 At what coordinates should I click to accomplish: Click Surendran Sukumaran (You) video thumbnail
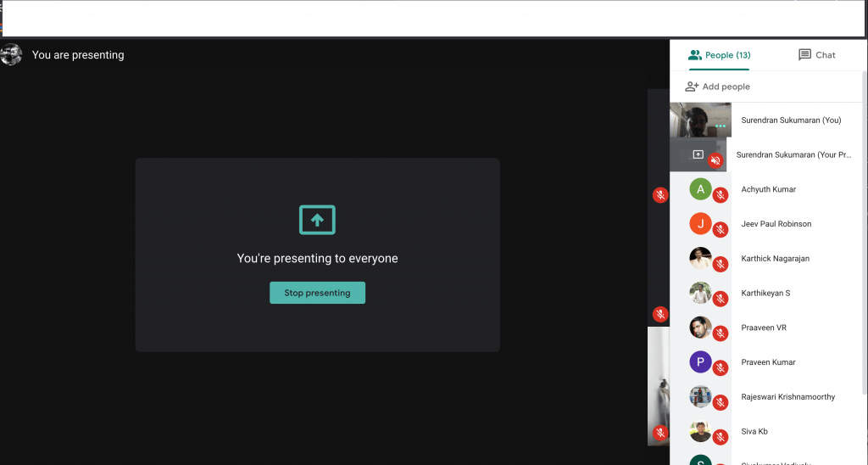pyautogui.click(x=700, y=120)
